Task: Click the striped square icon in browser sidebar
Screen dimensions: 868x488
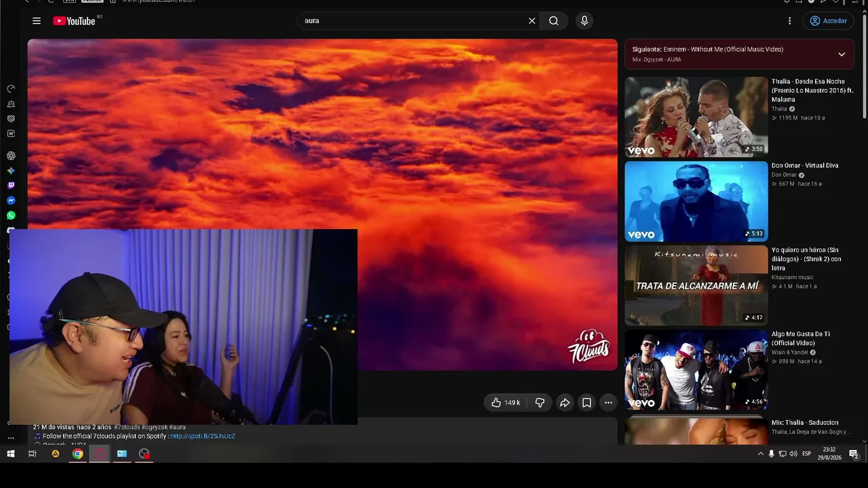Action: click(x=11, y=119)
